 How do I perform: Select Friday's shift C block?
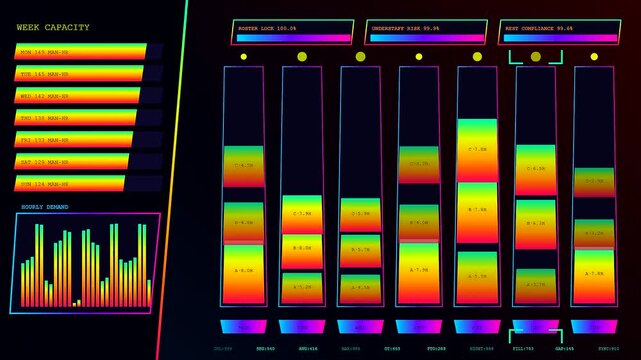[x=477, y=150]
